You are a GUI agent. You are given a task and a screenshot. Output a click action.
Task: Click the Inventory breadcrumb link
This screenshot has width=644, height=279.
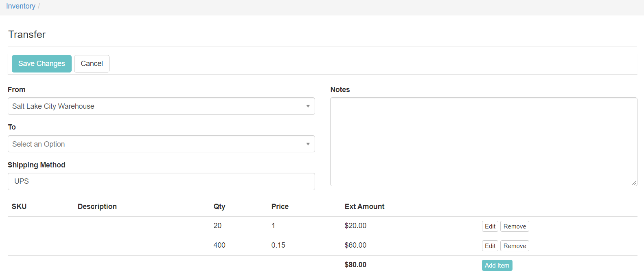pos(20,6)
